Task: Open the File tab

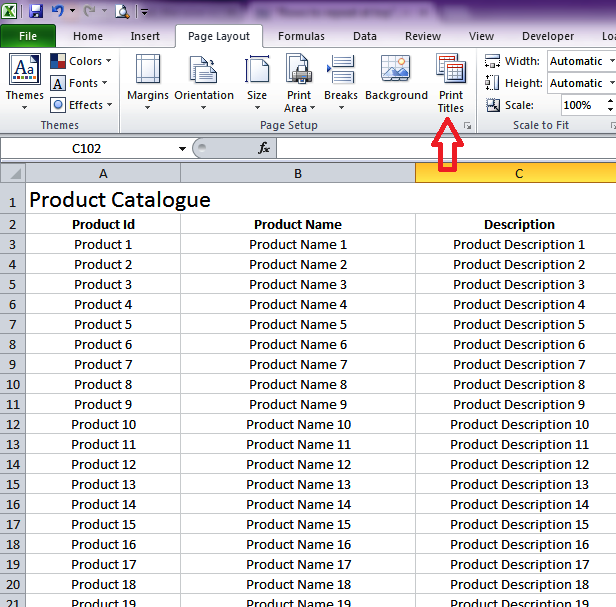Action: pyautogui.click(x=28, y=36)
